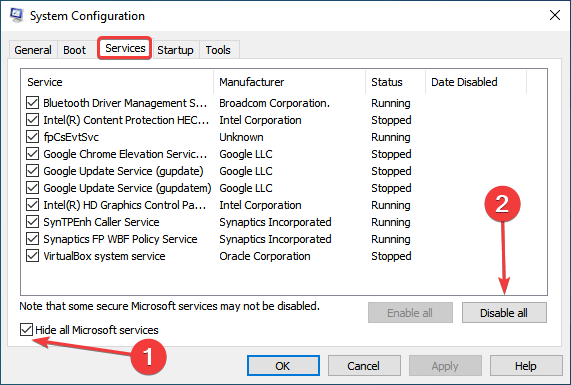Click the Unknown manufacturer cell

[x=241, y=137]
